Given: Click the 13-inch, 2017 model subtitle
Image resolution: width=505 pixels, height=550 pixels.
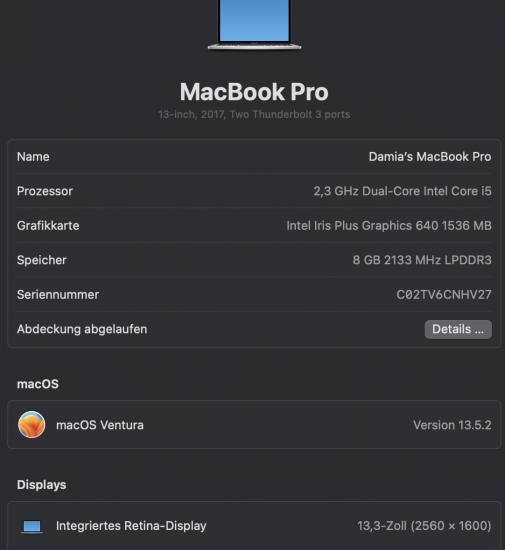Looking at the screenshot, I should (x=254, y=114).
